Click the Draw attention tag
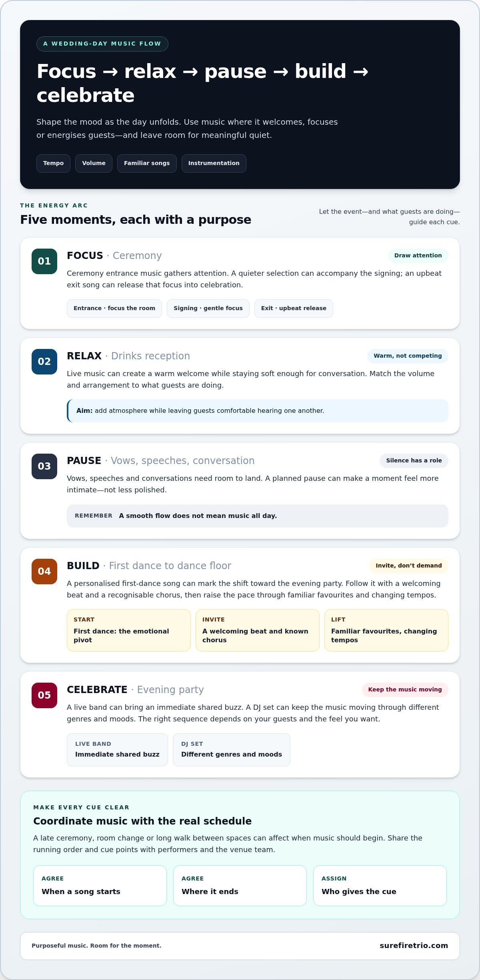Screen dimensions: 480x980 418,256
